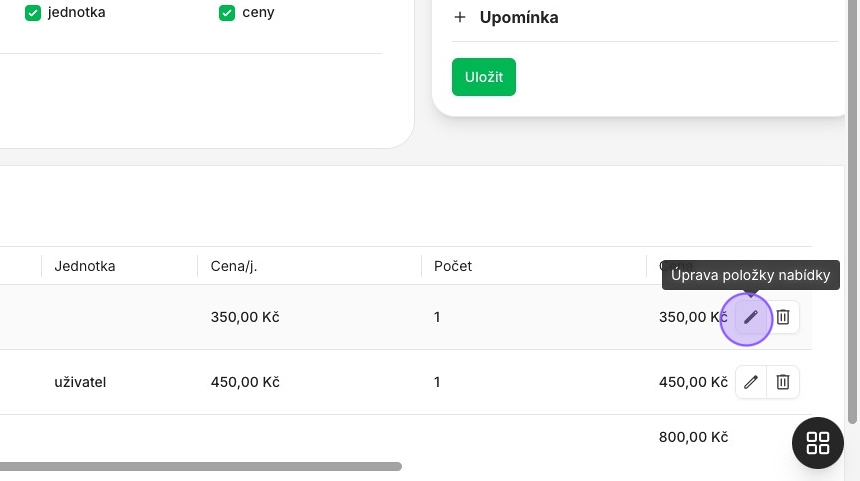Select the 450,00 Kč Cena/j. cell
860x481 pixels.
tap(245, 382)
